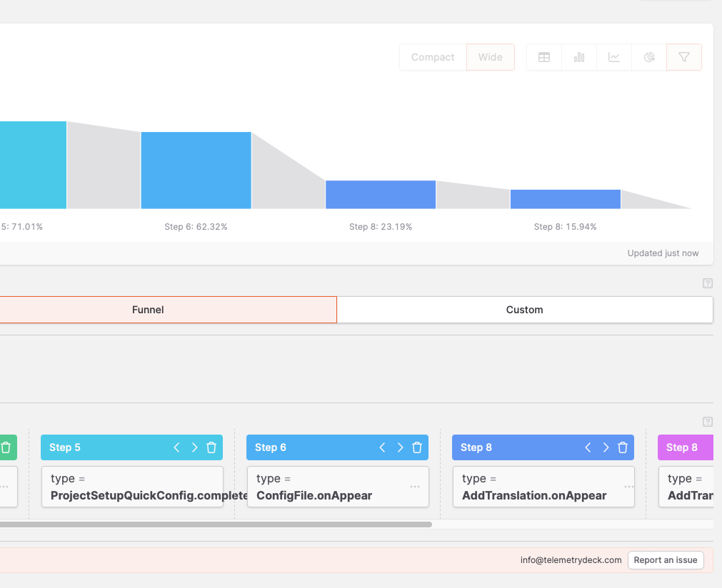Image resolution: width=722 pixels, height=588 pixels.
Task: Select the Funnel tab
Action: click(x=148, y=310)
